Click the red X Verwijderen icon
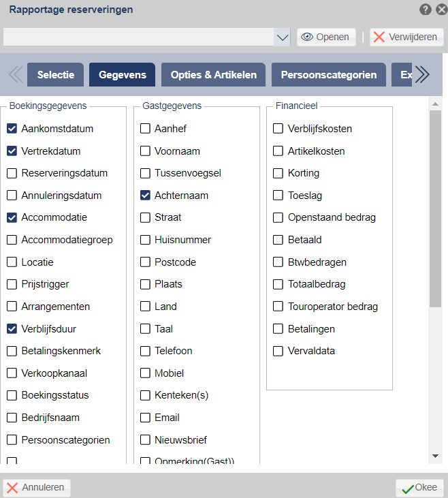The height and width of the screenshot is (498, 448). [x=379, y=37]
